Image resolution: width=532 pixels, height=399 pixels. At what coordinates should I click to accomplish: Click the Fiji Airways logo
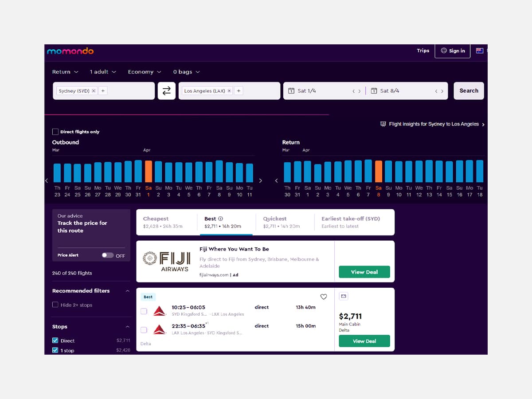(x=167, y=262)
